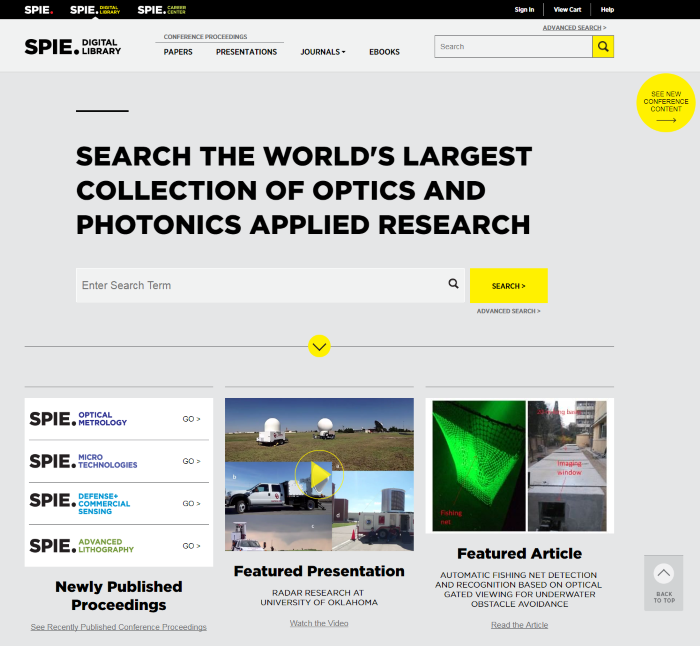Screen dimensions: 700x646
Task: Open Help in the top bar
Action: (x=607, y=9)
